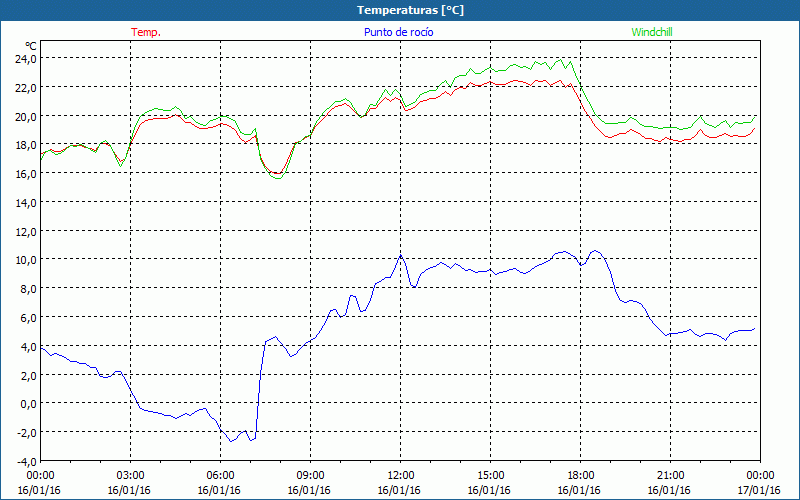Screen dimensions: 800x500
Task: Click the 06:00 time axis label
Action: [220, 476]
